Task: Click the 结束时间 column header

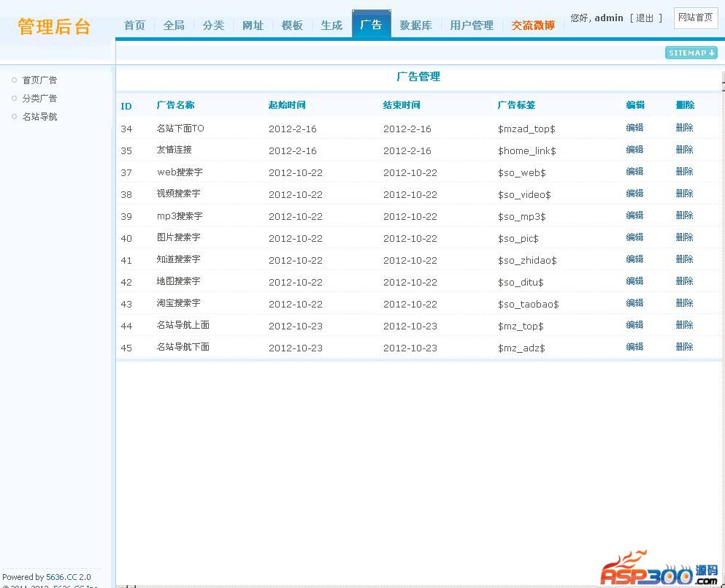Action: pyautogui.click(x=402, y=105)
